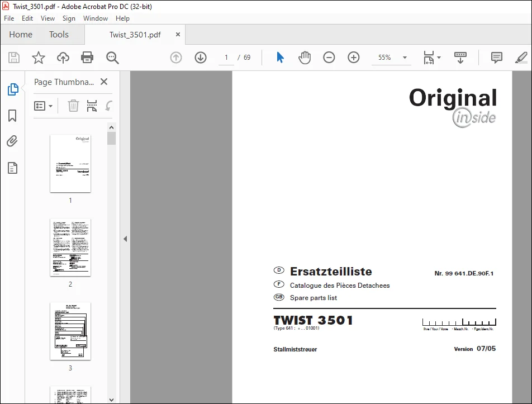This screenshot has width=532, height=404.
Task: Collapse the navigation pane with arrow handle
Action: point(125,239)
